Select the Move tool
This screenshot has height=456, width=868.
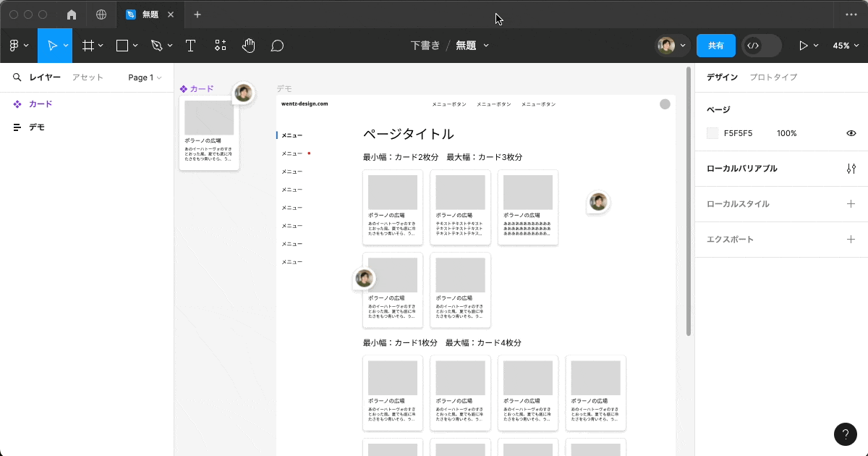tap(51, 46)
